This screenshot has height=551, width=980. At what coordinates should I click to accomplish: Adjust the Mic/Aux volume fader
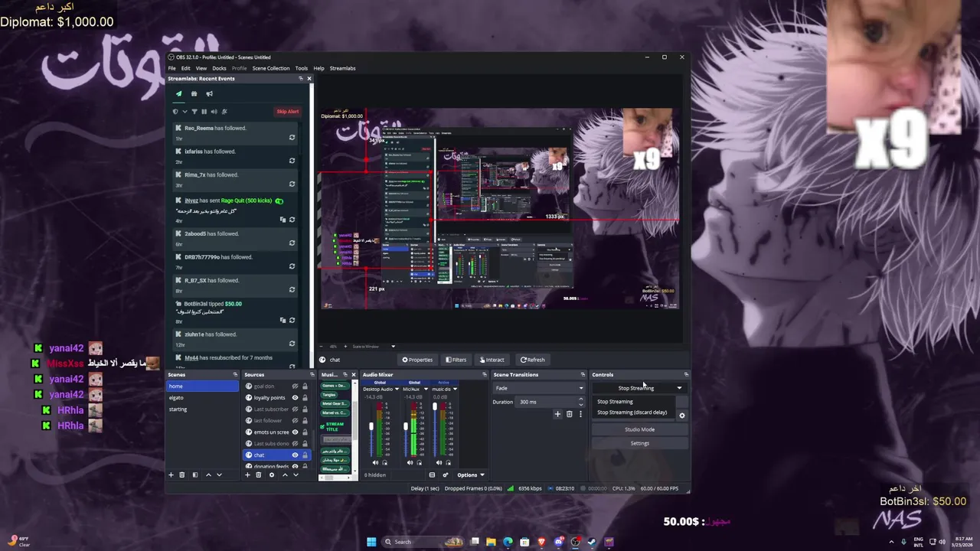(406, 426)
